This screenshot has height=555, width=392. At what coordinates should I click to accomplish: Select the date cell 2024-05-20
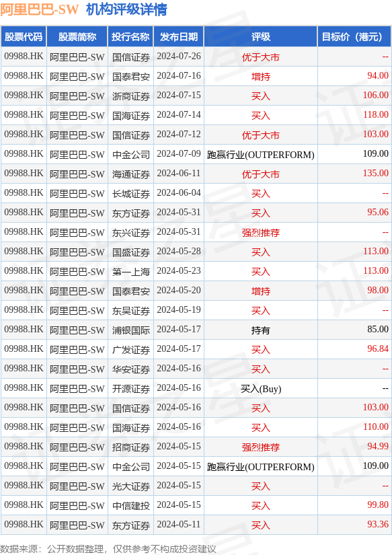[x=179, y=290]
